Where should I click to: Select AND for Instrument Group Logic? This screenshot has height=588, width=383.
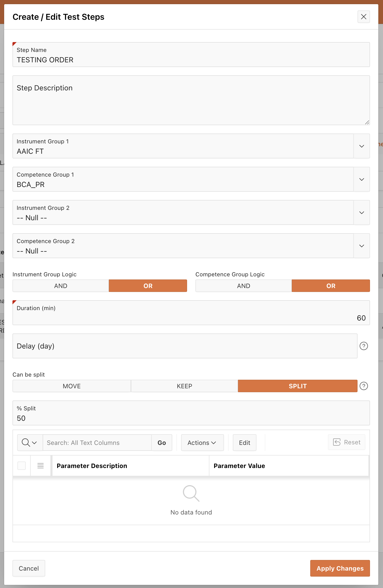click(x=61, y=286)
